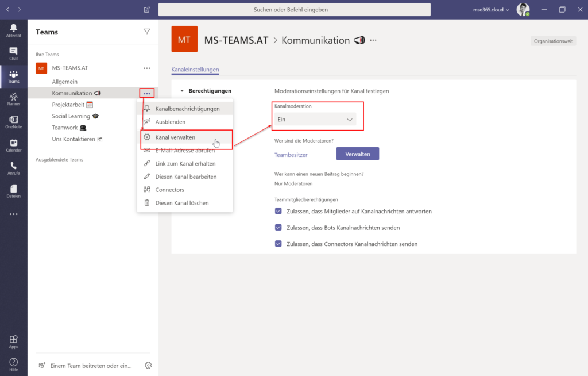
Task: Go forward with the right arrow
Action: [x=20, y=9]
